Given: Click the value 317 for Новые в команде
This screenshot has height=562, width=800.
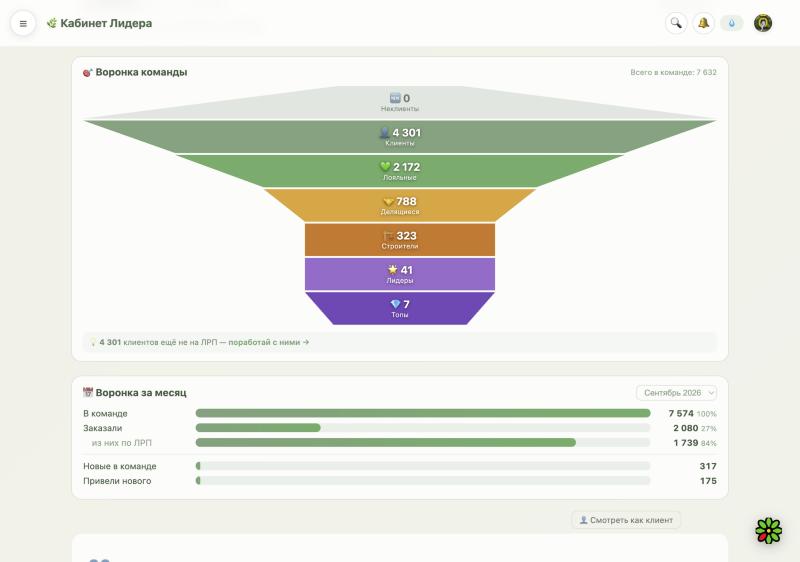Looking at the screenshot, I should pos(708,466).
